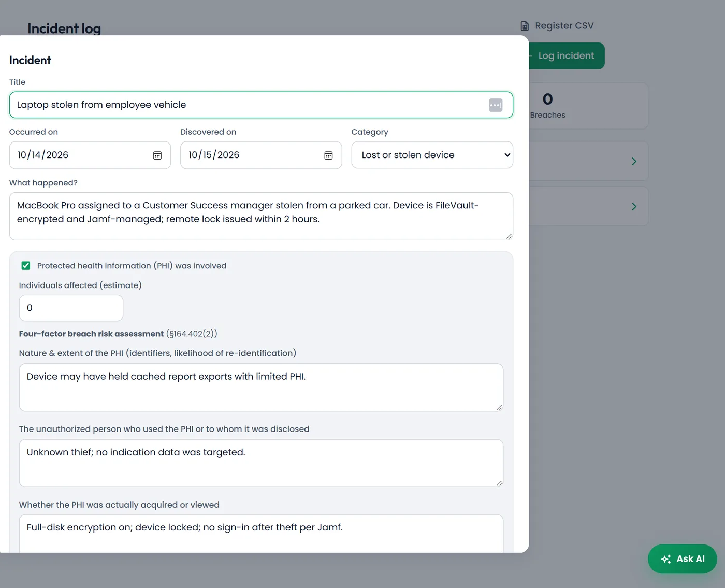Click the PHI acquired or viewed textarea
The height and width of the screenshot is (588, 725).
pos(261,534)
